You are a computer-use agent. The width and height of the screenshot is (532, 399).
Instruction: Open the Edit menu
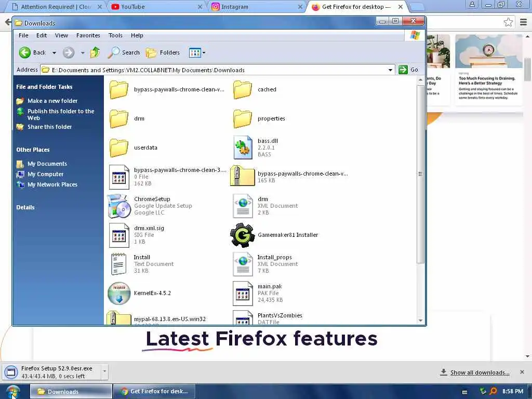coord(42,35)
